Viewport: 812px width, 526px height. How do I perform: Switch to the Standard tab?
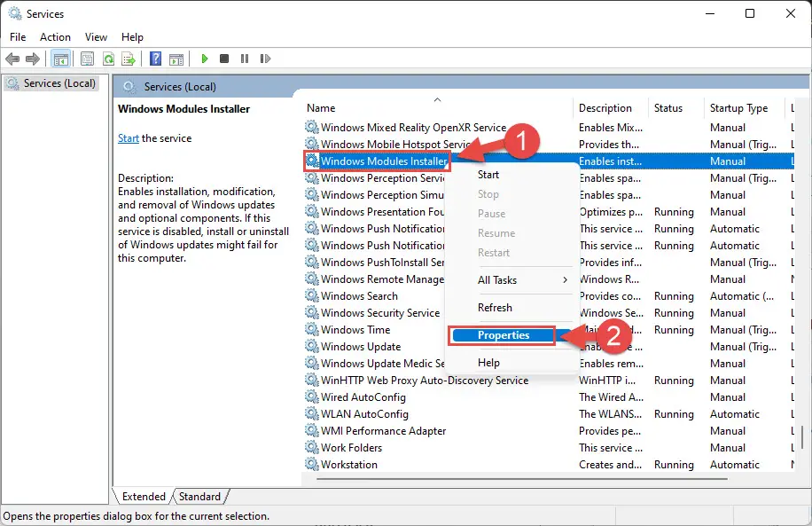199,497
